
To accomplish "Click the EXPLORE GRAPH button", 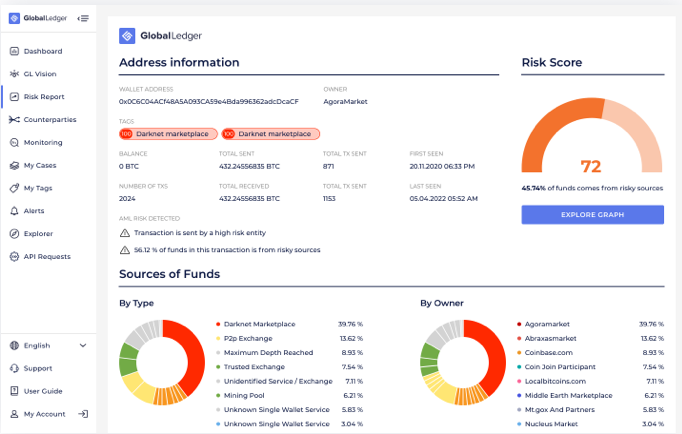I will (592, 215).
